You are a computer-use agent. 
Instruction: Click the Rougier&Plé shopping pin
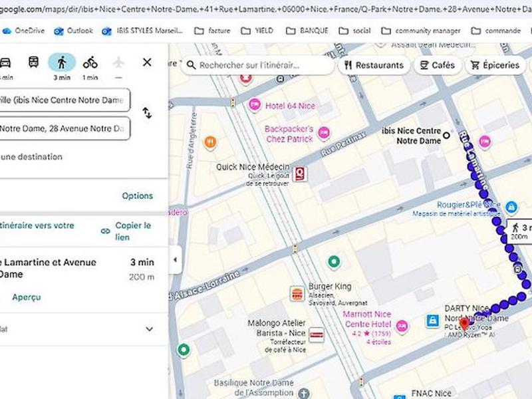(511, 207)
